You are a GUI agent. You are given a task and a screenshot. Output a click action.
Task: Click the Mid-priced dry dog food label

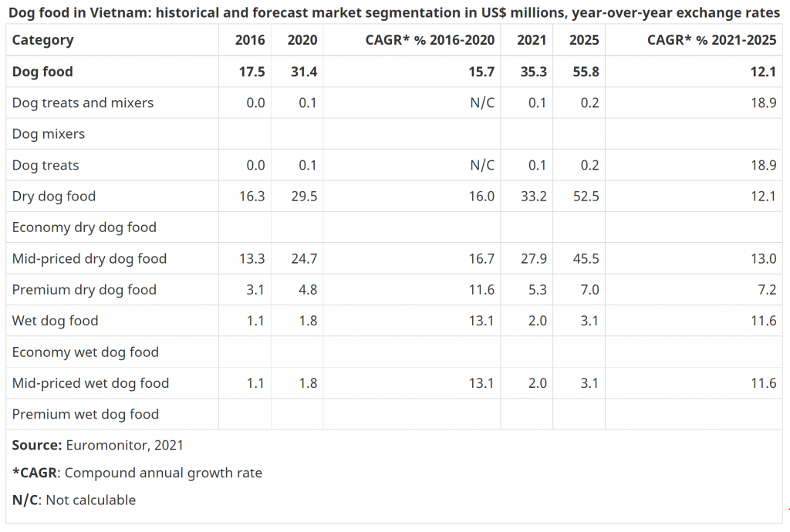(x=89, y=258)
